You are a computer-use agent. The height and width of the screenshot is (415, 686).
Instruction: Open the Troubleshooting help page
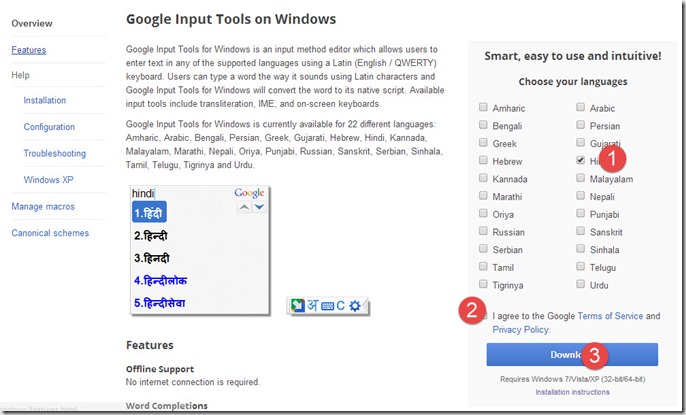point(55,153)
